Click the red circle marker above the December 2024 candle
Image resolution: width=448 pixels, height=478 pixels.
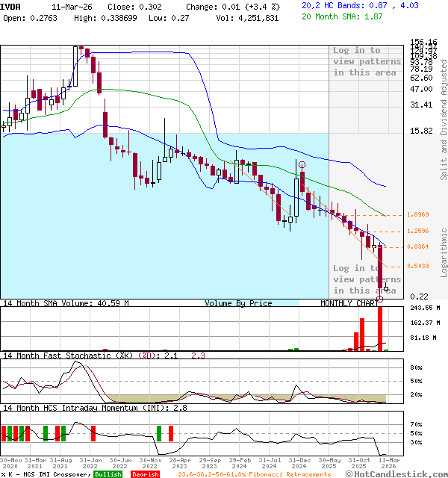pyautogui.click(x=302, y=164)
